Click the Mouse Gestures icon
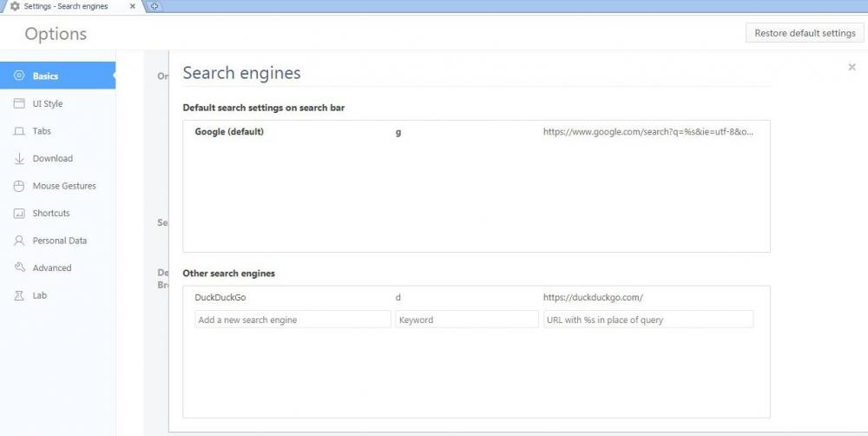868x436 pixels. (19, 186)
